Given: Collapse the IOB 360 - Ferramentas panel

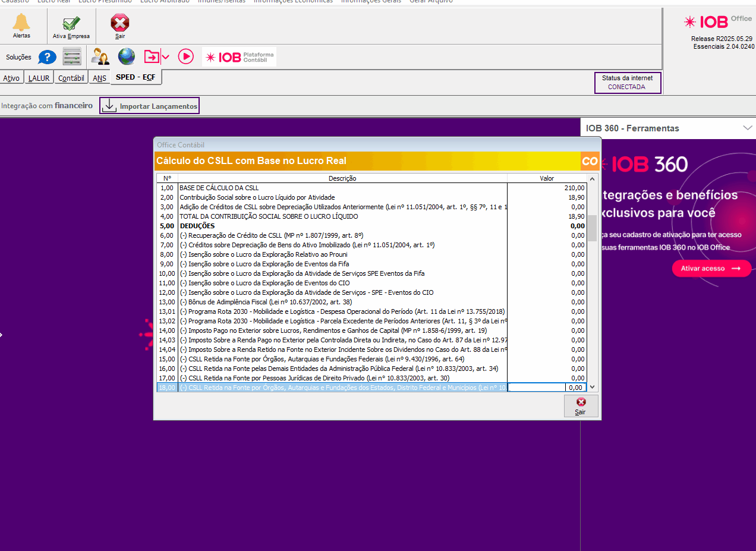Looking at the screenshot, I should tap(747, 128).
